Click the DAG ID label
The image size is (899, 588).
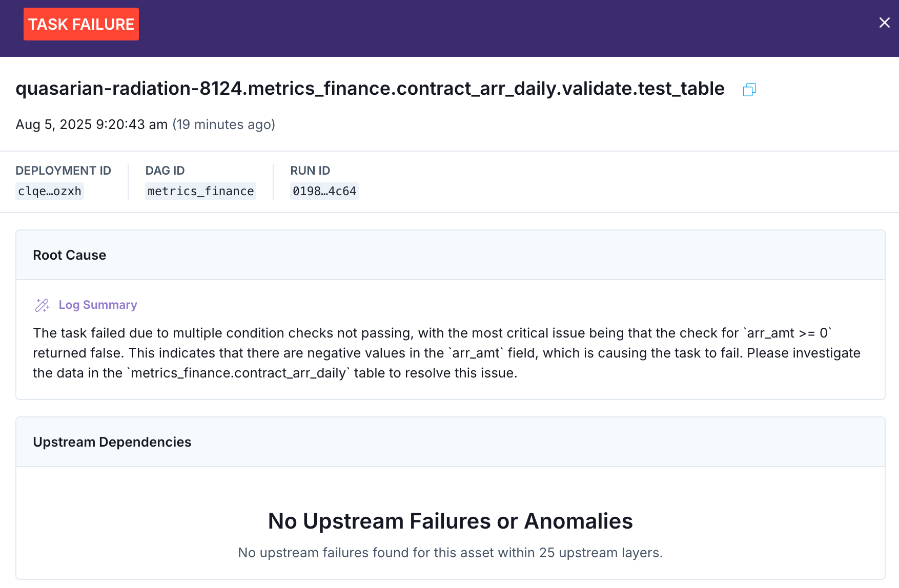pos(165,171)
